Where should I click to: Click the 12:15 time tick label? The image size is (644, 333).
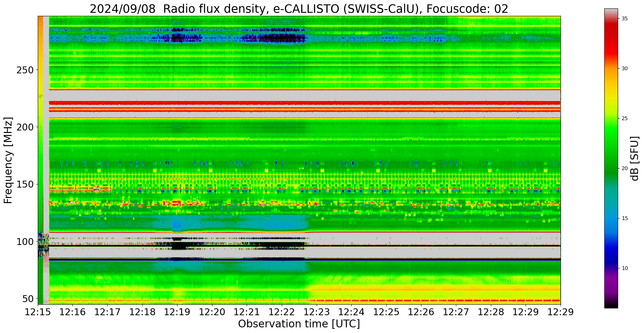tap(38, 312)
